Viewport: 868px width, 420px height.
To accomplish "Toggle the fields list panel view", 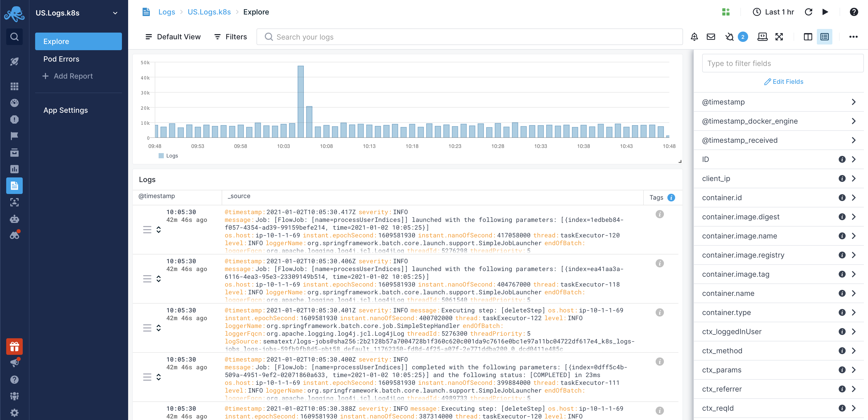I will (824, 37).
